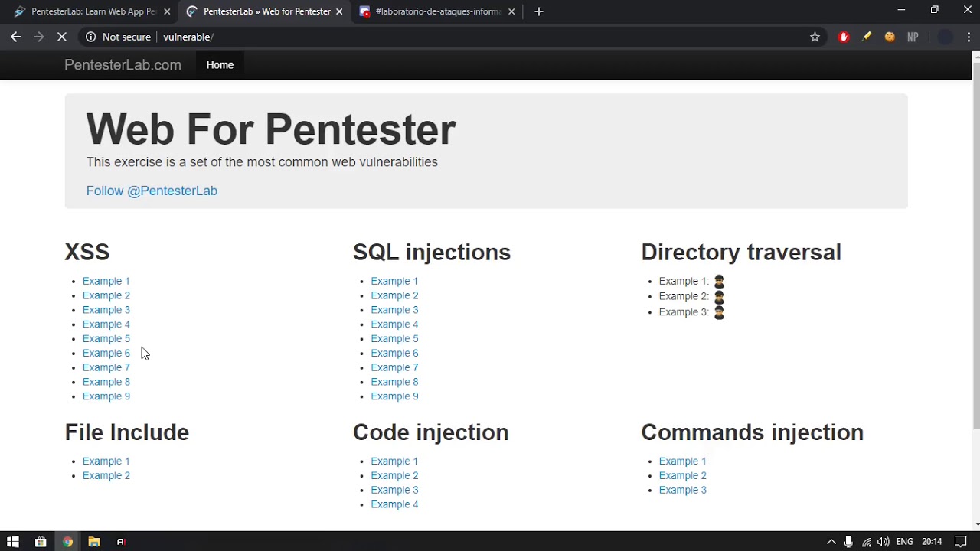
Task: Open Microsoft Store in taskbar
Action: (41, 542)
